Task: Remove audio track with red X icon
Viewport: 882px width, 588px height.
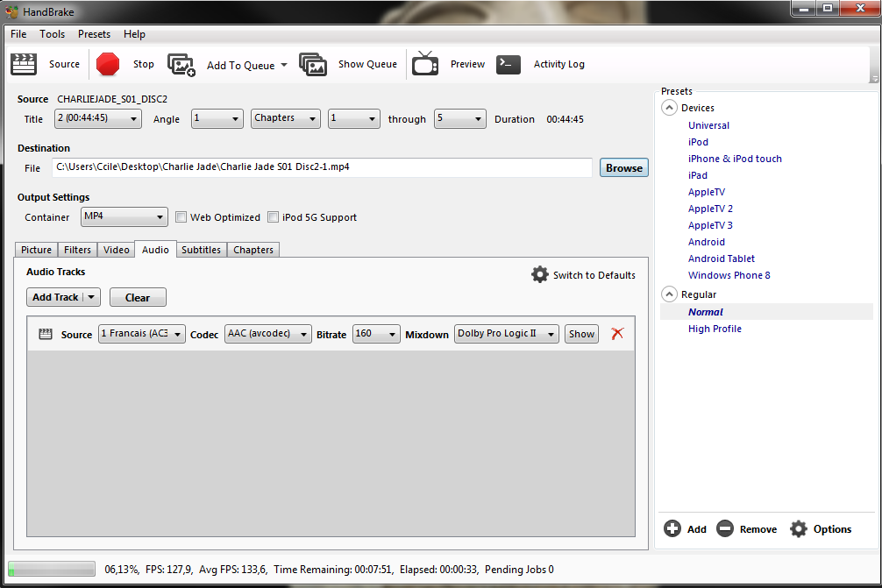Action: pyautogui.click(x=617, y=334)
